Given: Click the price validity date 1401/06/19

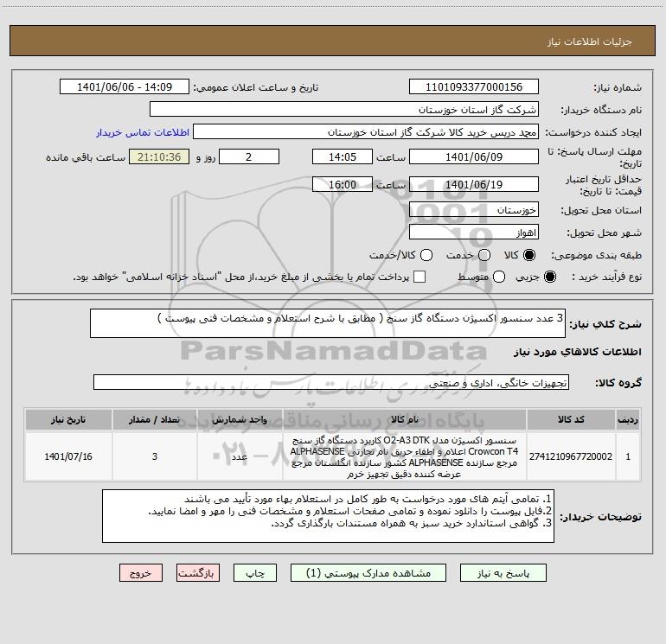Looking at the screenshot, I should pyautogui.click(x=474, y=185).
